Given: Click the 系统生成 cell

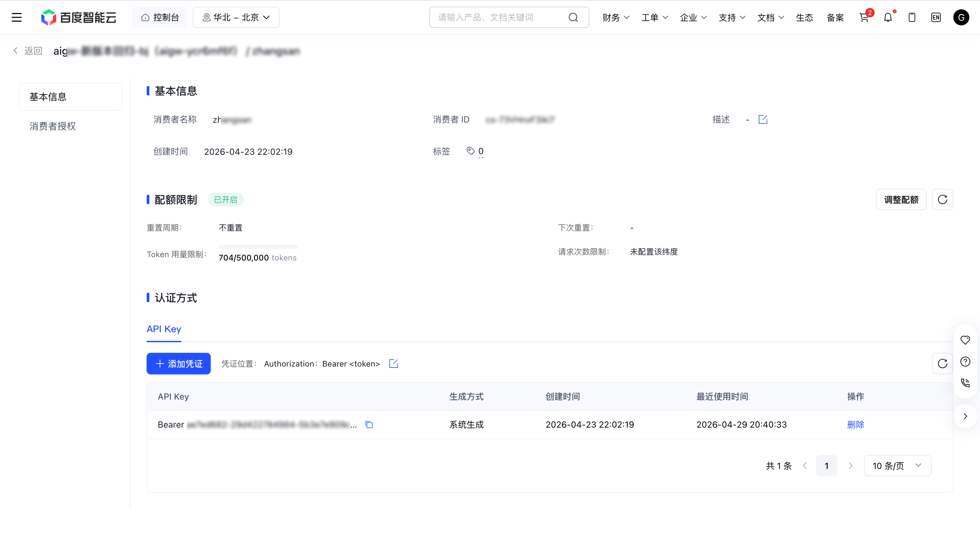Looking at the screenshot, I should click(466, 425).
